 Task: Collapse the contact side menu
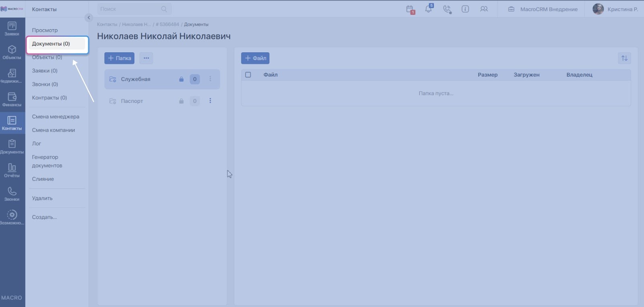tap(89, 18)
